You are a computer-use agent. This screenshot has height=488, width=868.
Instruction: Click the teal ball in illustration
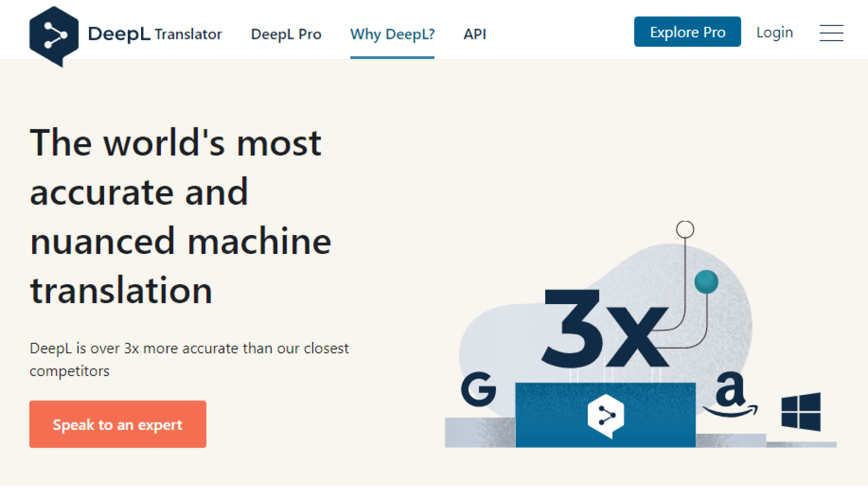click(706, 282)
